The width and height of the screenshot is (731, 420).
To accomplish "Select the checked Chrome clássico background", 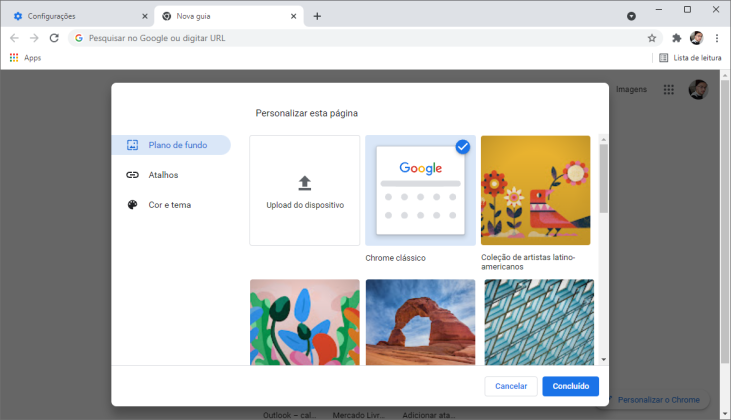I will point(420,190).
